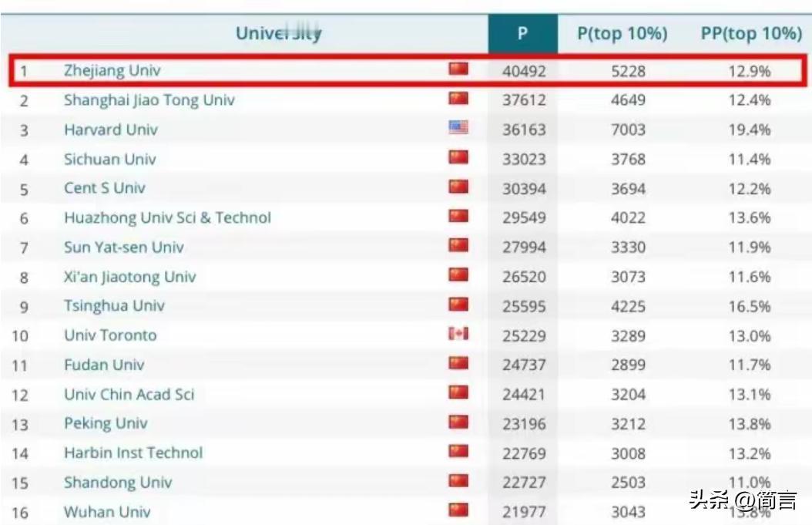Select the P value 37612
This screenshot has width=812, height=525.
tap(524, 100)
